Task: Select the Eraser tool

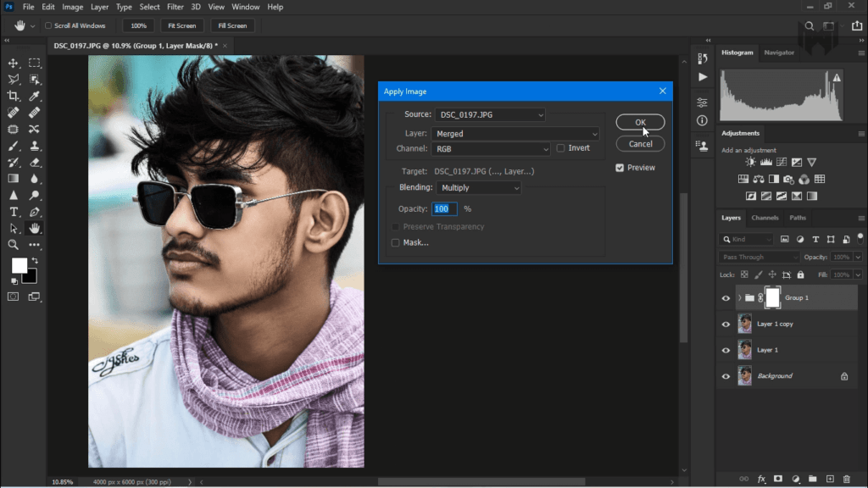Action: pyautogui.click(x=34, y=163)
